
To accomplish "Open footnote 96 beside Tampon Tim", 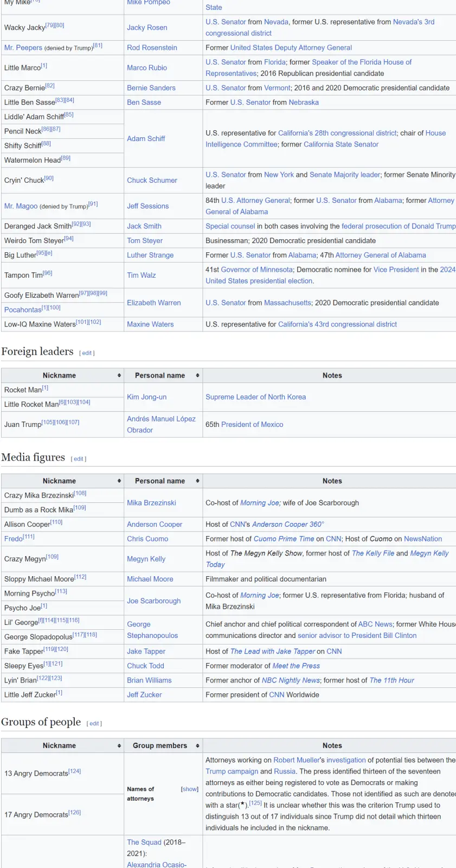I will tap(48, 273).
